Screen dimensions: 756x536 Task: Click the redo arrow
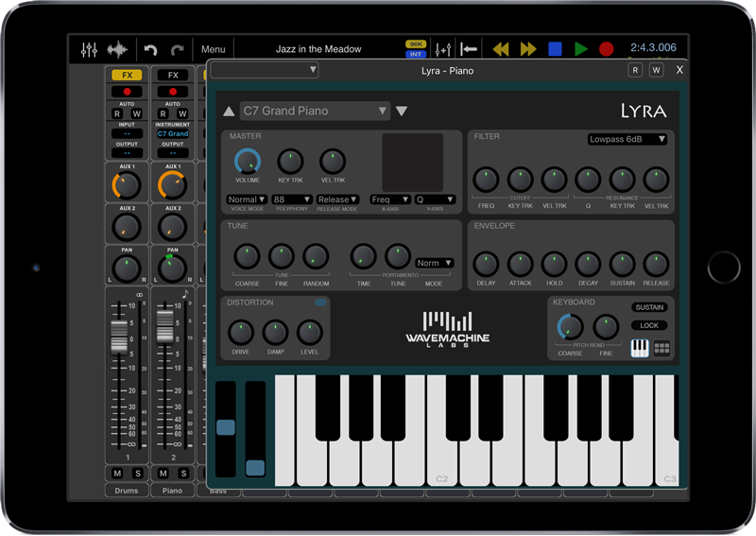pos(178,50)
